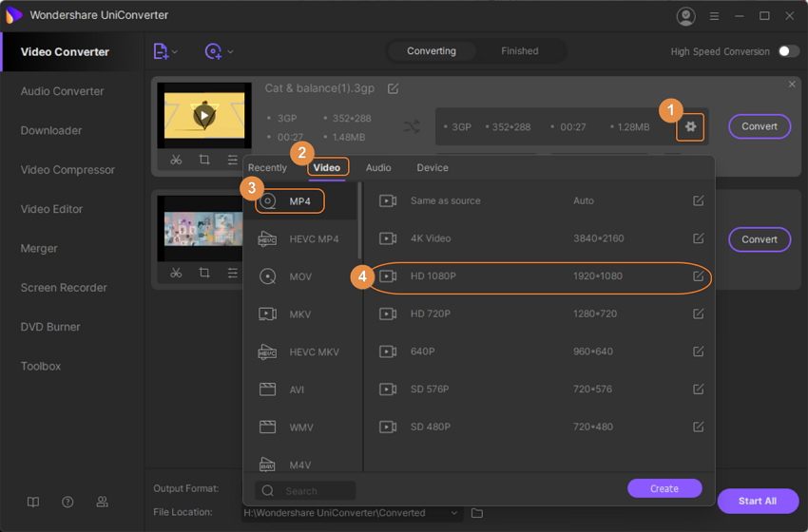The height and width of the screenshot is (532, 808).
Task: Edit the Same as source preset
Action: pyautogui.click(x=699, y=200)
